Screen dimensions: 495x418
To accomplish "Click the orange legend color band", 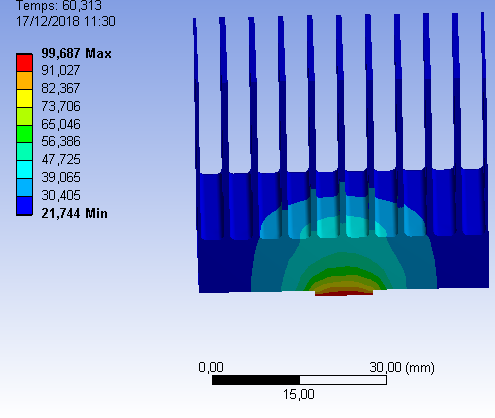I will point(24,80).
